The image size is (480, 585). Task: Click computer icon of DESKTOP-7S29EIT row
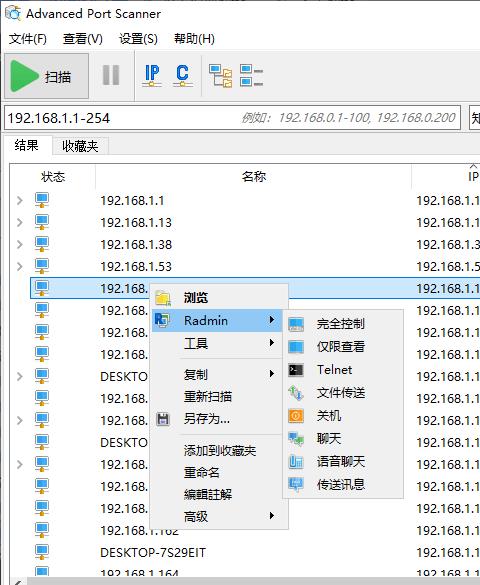pos(42,552)
